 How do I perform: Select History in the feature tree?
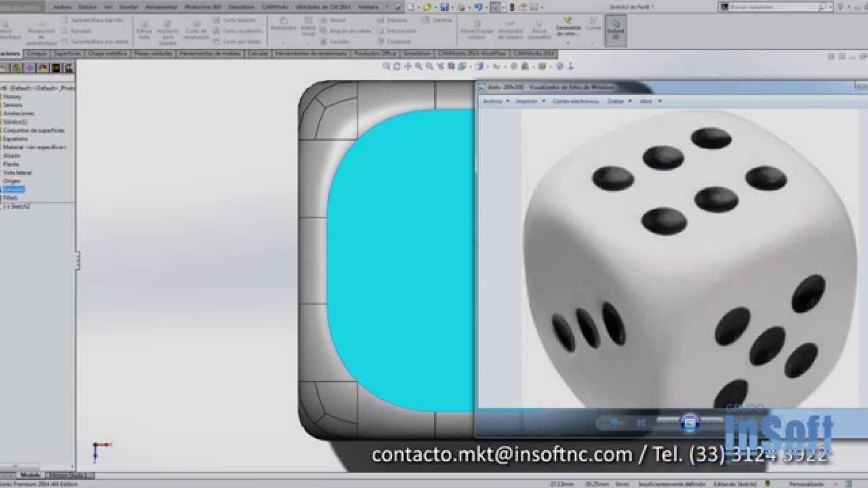point(12,97)
